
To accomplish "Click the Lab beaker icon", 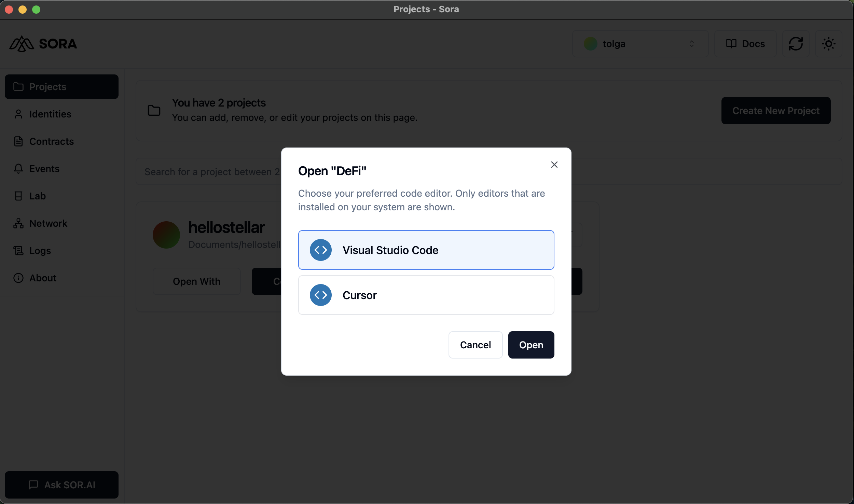I will pyautogui.click(x=18, y=196).
